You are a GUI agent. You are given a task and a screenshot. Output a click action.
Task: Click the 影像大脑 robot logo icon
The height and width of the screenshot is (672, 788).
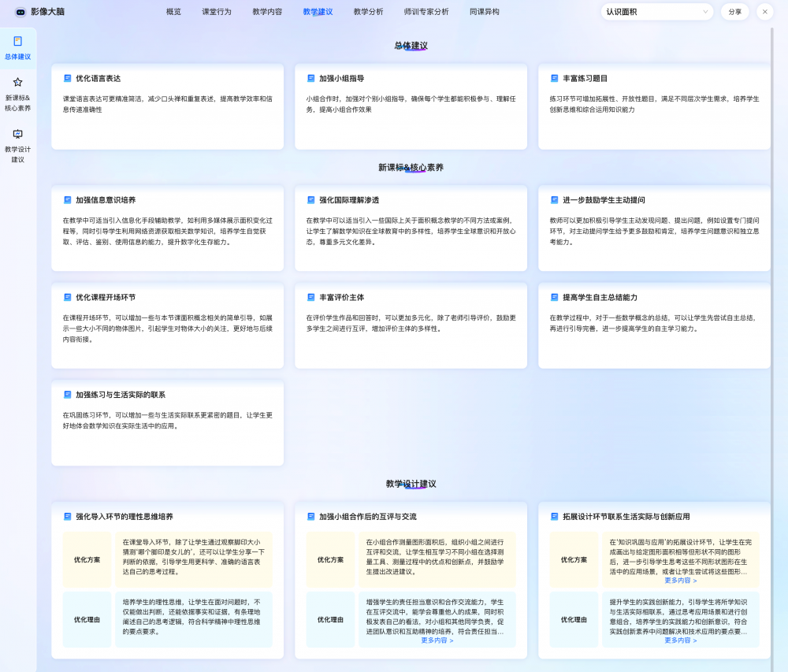tap(20, 12)
